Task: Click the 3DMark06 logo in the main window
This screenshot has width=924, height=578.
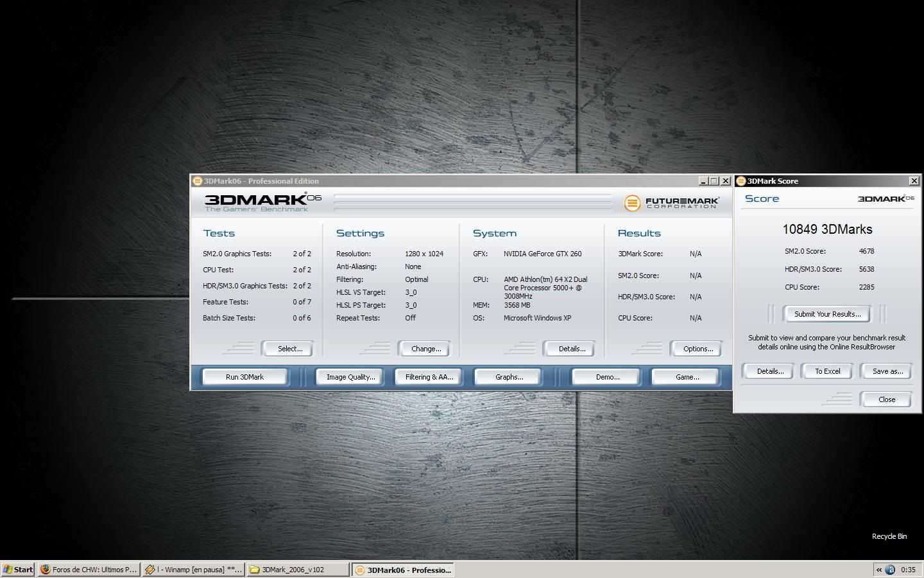Action: (263, 202)
